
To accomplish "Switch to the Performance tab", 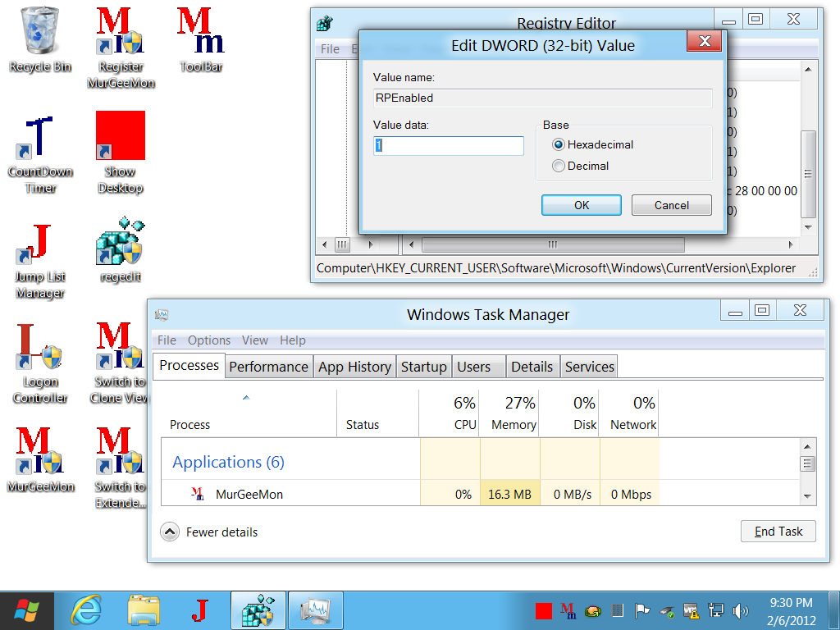I will (269, 367).
